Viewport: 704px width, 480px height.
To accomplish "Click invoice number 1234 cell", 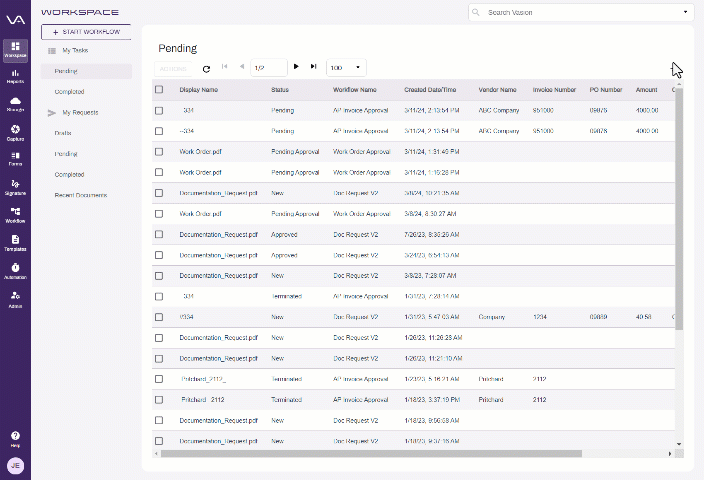I will (540, 317).
